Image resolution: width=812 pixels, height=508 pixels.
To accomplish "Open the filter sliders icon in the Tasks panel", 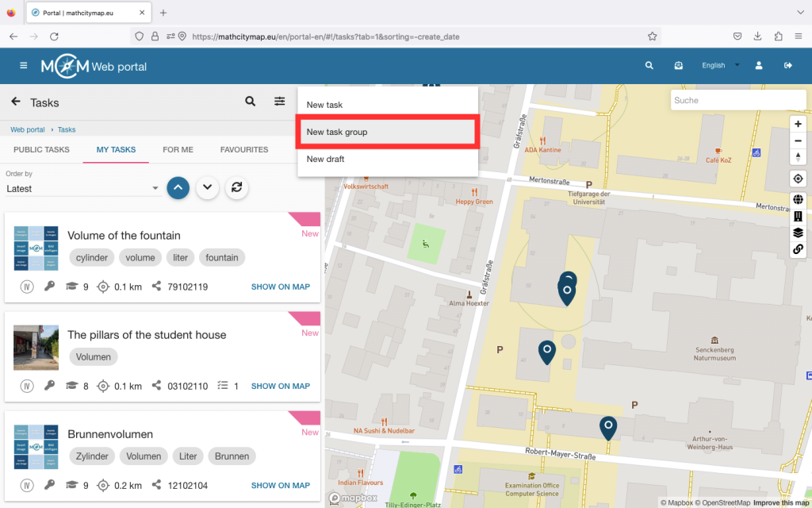I will click(280, 102).
